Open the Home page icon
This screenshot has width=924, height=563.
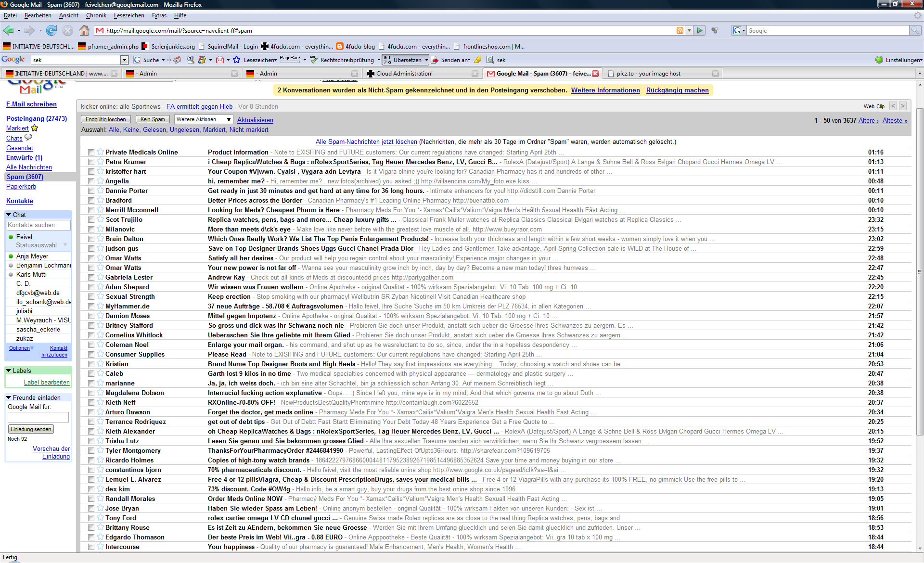pyautogui.click(x=84, y=31)
